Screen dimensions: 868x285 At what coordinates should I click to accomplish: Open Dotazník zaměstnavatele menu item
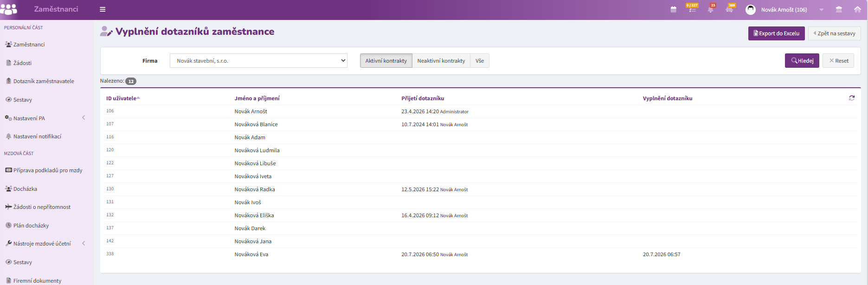44,81
